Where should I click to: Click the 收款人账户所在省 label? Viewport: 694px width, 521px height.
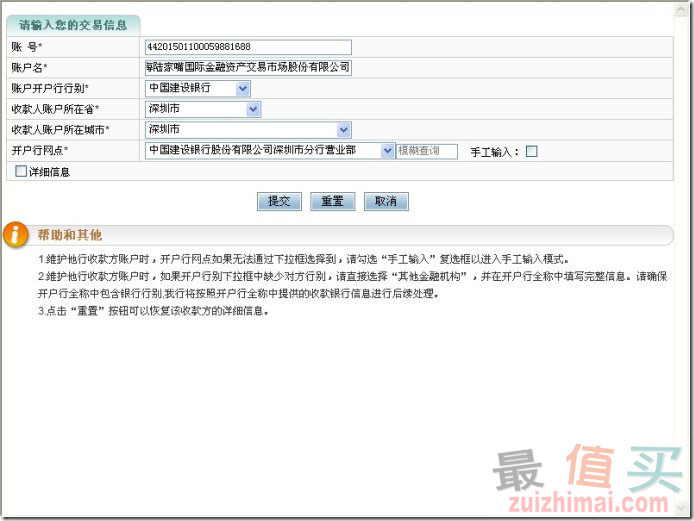(55, 109)
